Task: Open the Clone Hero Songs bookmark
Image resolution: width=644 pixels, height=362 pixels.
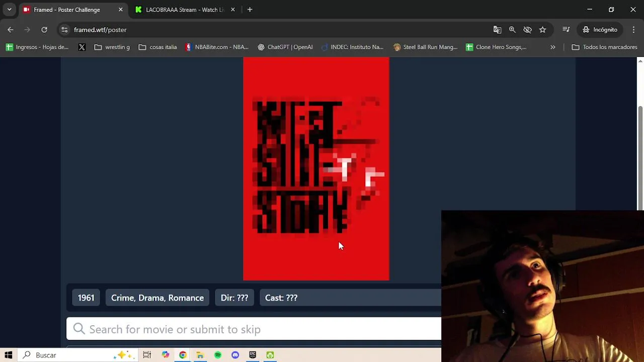Action: 496,47
